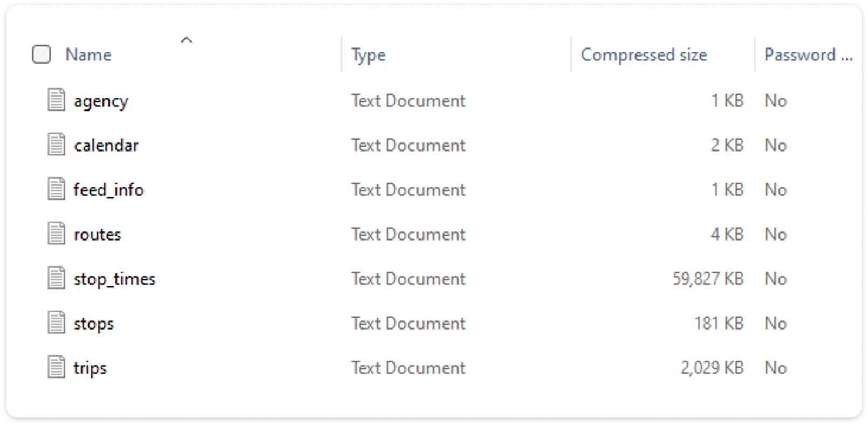Click the stops document icon
Viewport: 868px width, 425px height.
(x=56, y=323)
